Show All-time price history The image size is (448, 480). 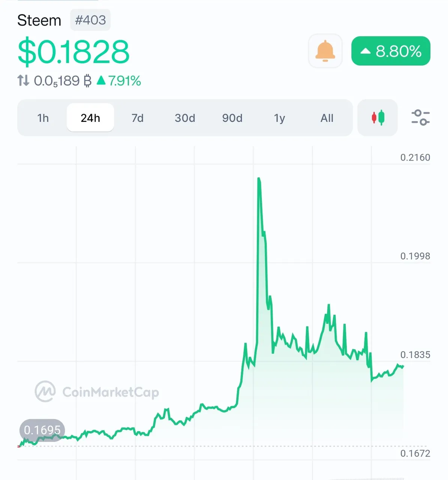[x=327, y=118]
